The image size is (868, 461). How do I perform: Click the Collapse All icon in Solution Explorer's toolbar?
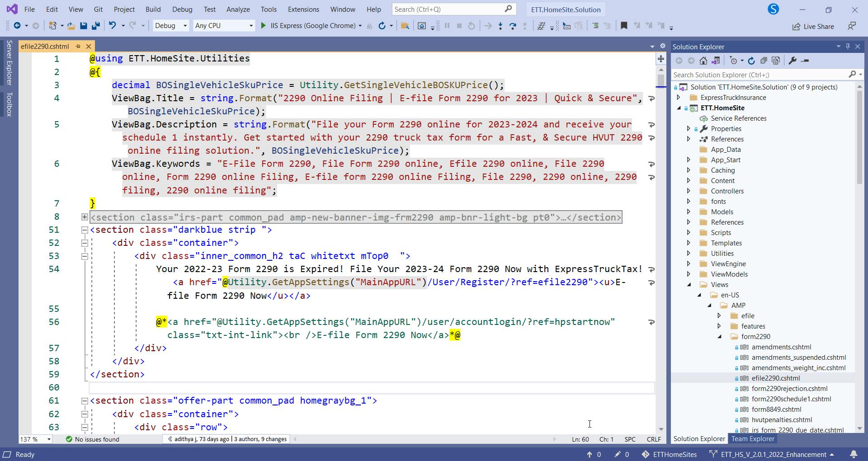(764, 61)
